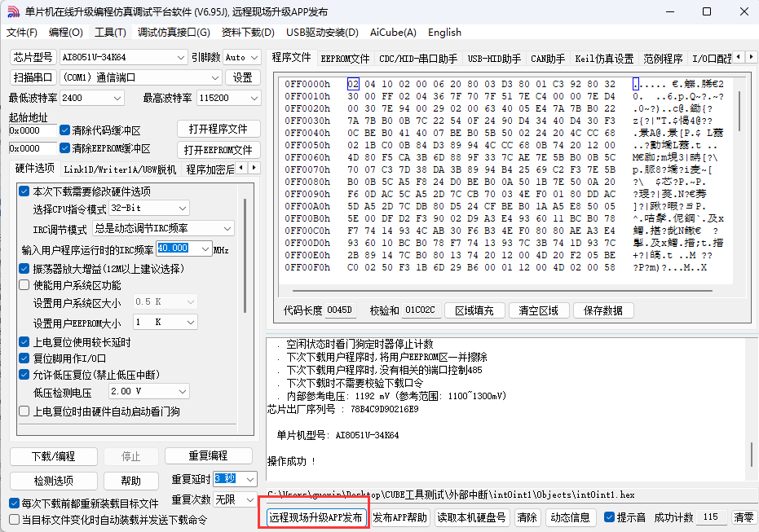Select the CDC/HID-串口助手 tab
This screenshot has width=759, height=532.
(418, 59)
